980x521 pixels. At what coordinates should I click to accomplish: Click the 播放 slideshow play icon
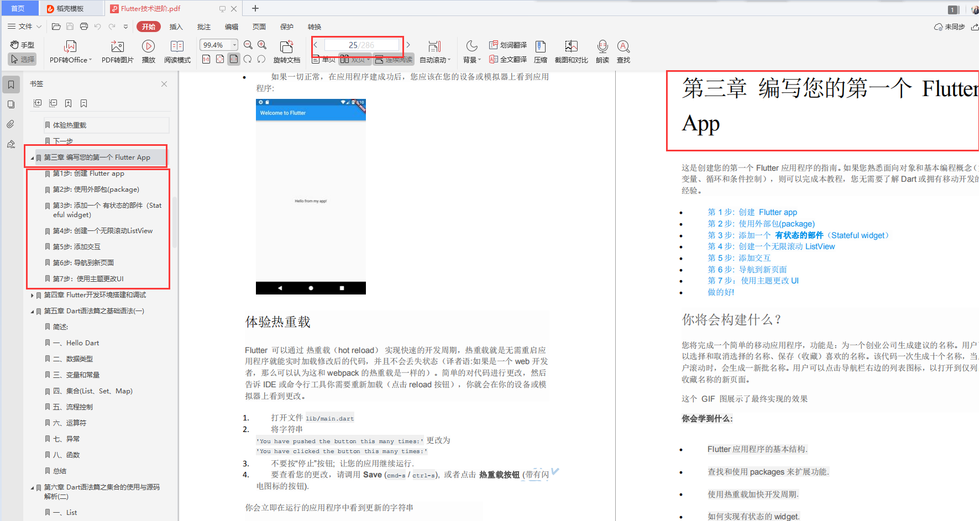(148, 46)
